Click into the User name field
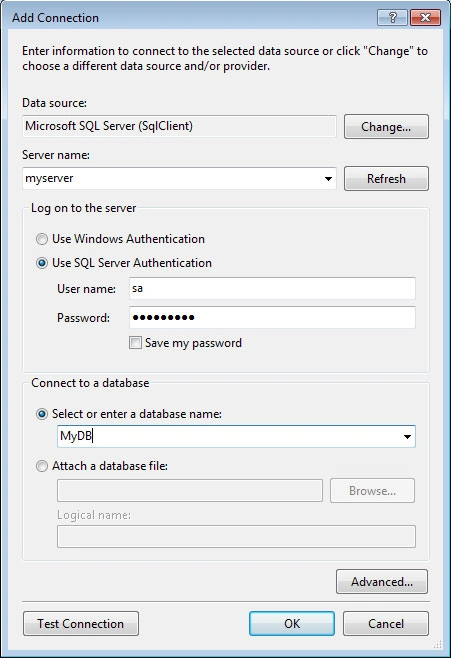The width and height of the screenshot is (451, 658). pos(272,288)
